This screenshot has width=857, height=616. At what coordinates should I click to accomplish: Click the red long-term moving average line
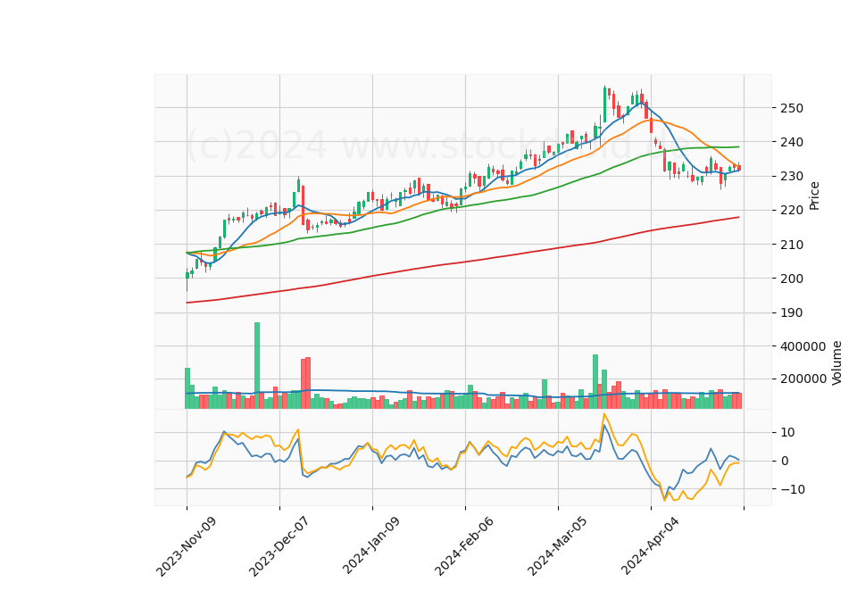point(462,262)
